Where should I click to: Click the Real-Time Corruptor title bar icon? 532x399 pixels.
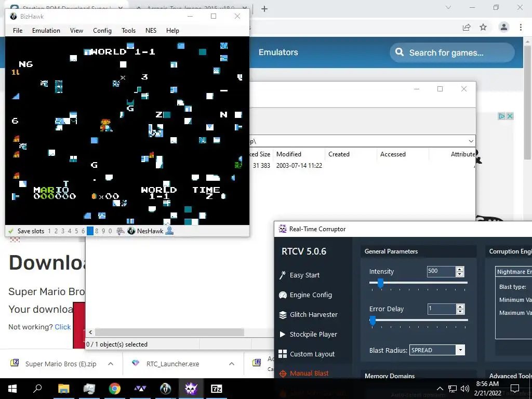283,229
